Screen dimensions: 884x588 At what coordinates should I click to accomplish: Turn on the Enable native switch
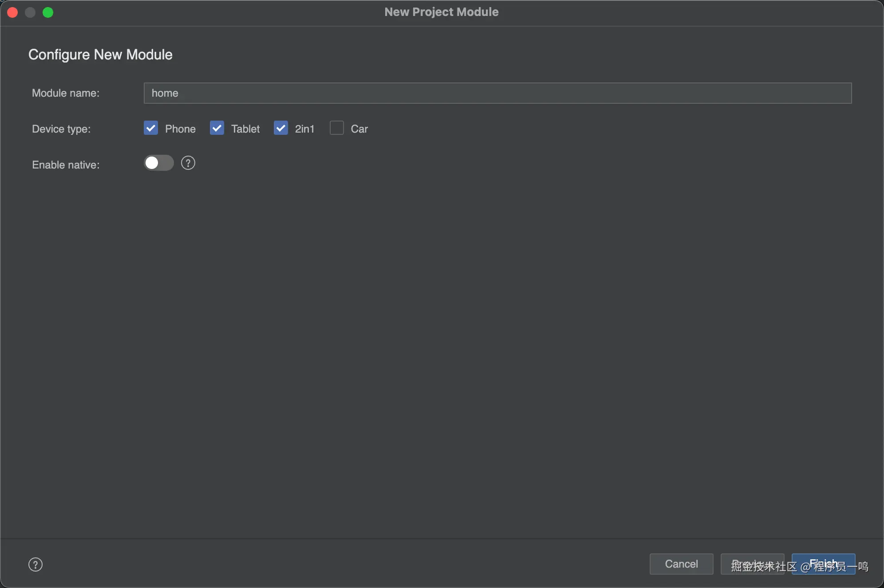point(158,163)
